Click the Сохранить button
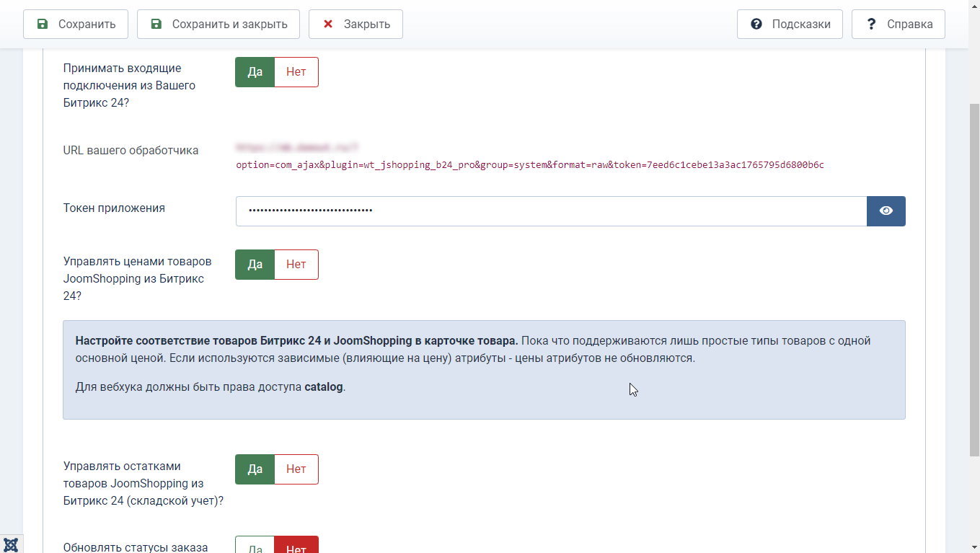980x553 pixels. [x=76, y=24]
